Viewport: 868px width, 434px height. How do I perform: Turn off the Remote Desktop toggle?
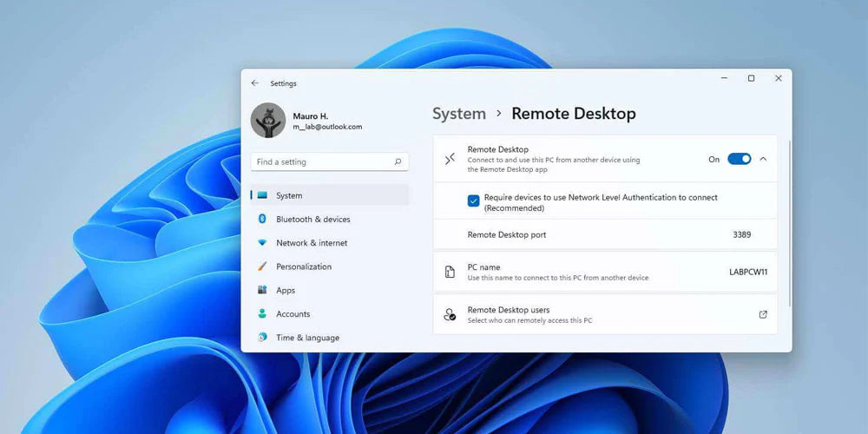click(739, 159)
